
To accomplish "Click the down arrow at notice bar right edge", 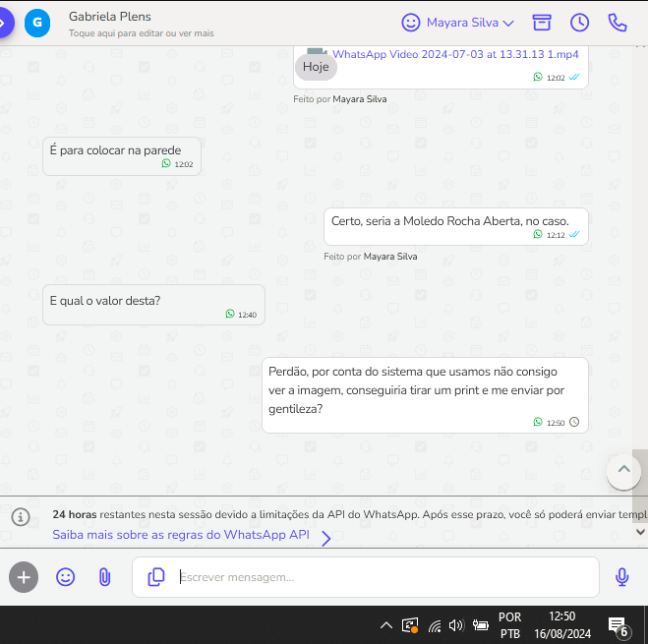I will click(640, 531).
